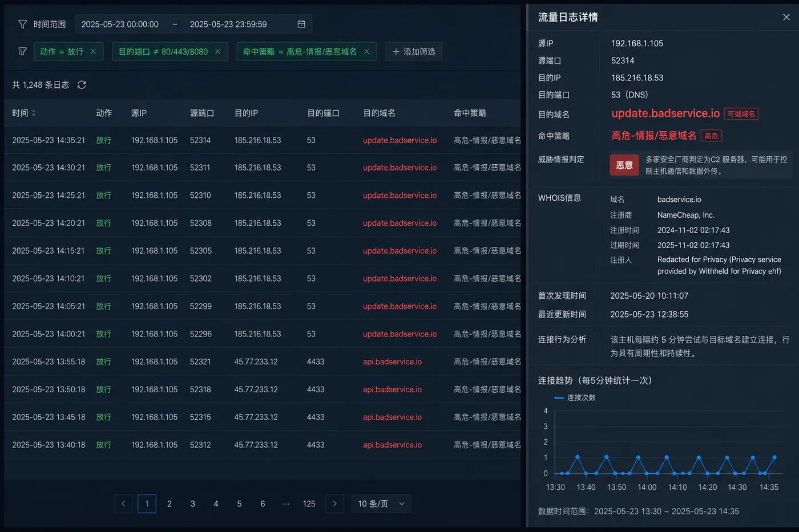This screenshot has height=532, width=799.
Task: Click 放行 in the 14:05:21 row
Action: click(x=103, y=306)
